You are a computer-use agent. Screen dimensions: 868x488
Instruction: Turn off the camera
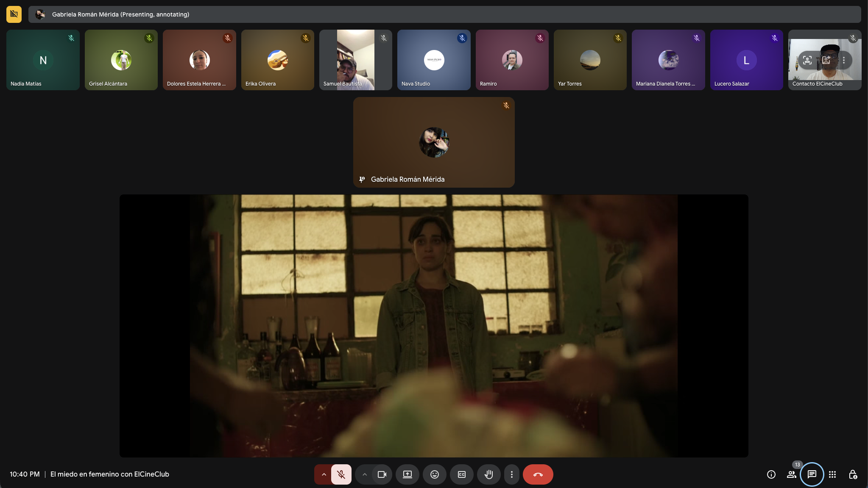[x=381, y=474]
